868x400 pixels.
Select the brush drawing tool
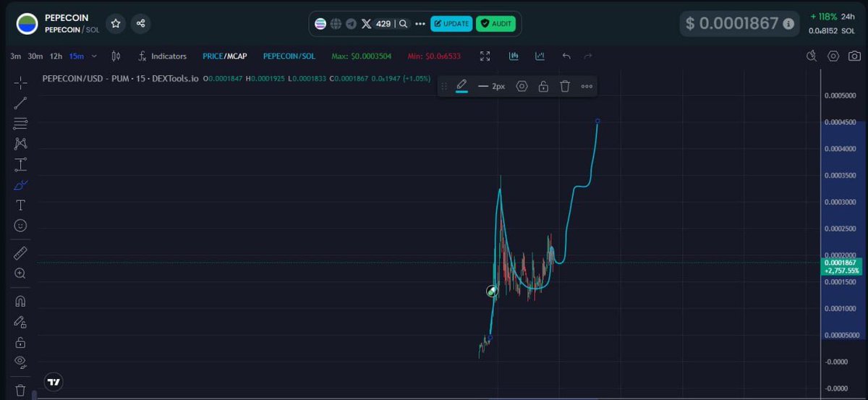(20, 185)
